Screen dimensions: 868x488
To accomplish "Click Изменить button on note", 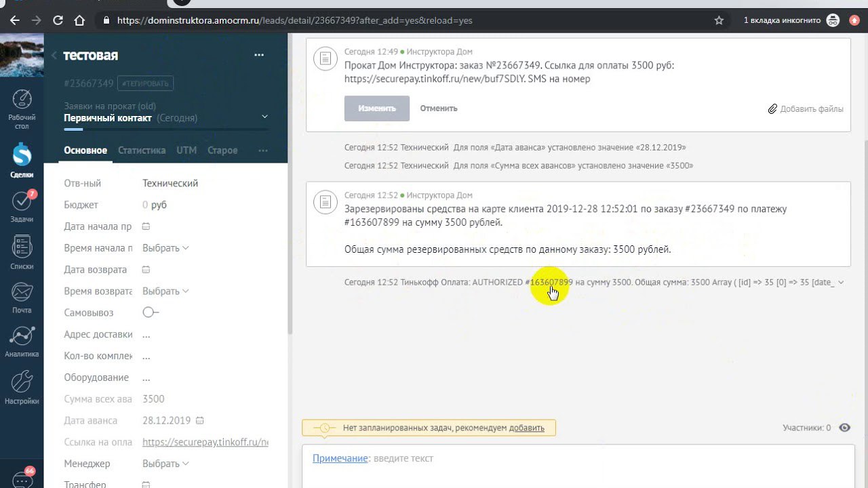I will (x=377, y=108).
